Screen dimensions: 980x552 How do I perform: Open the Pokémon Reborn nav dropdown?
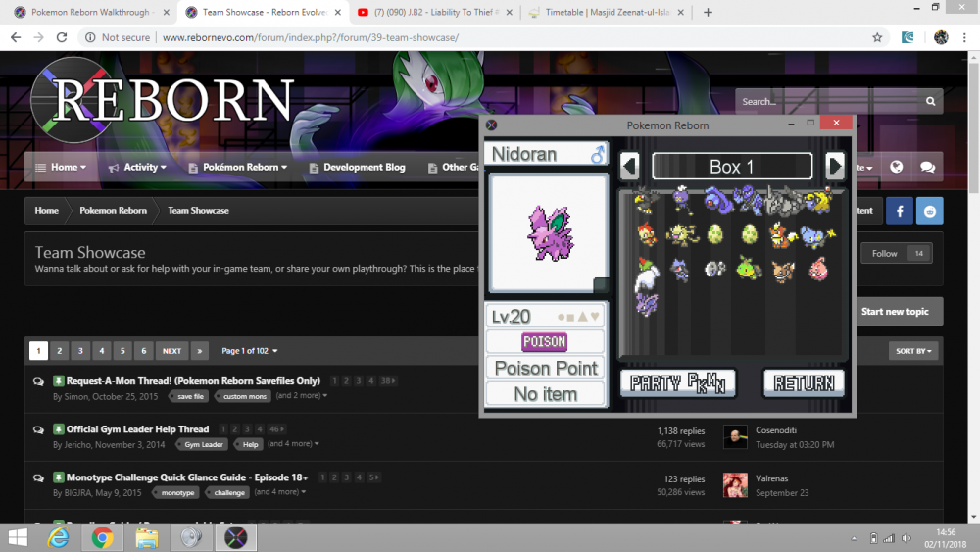pos(237,168)
